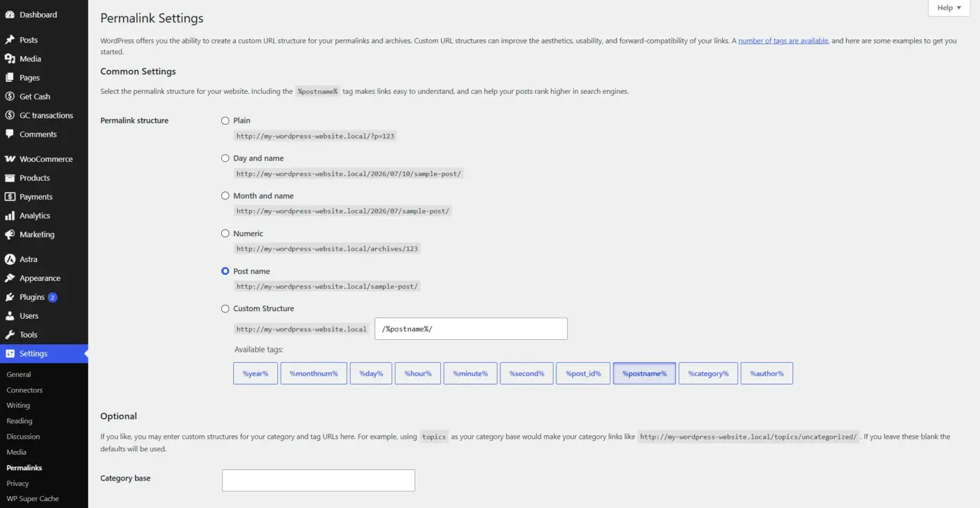Open Media settings submenu item
The height and width of the screenshot is (508, 980).
point(17,452)
